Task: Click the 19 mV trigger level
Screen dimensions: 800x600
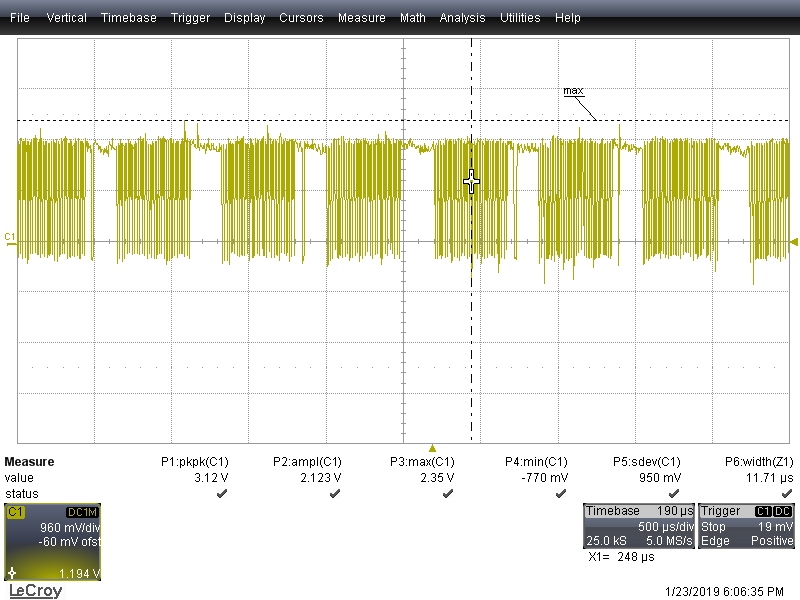Action: [x=776, y=527]
